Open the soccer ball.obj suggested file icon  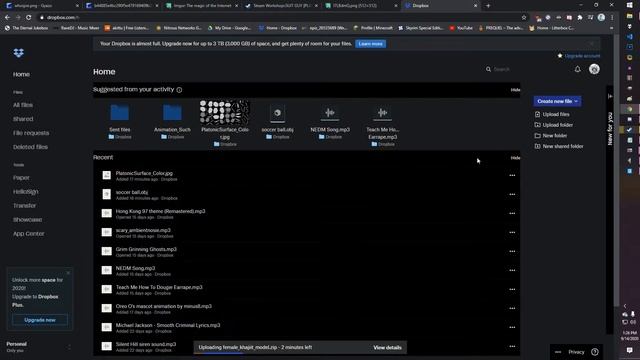277,113
